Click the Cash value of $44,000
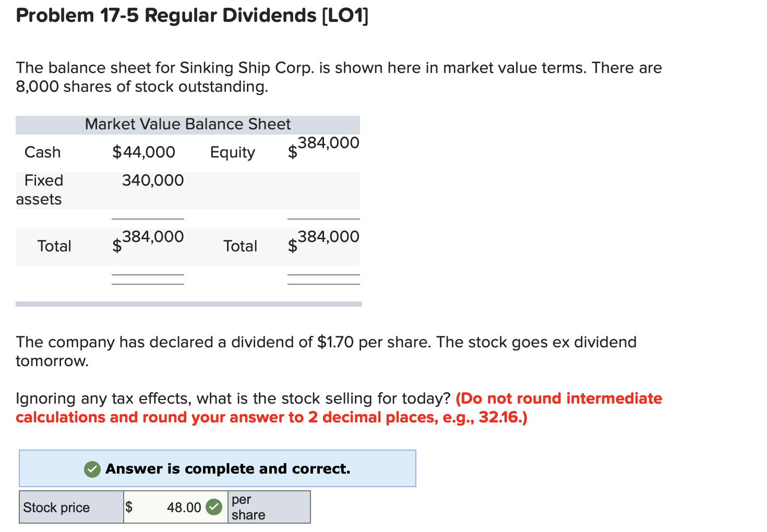767x532 pixels. pos(143,152)
